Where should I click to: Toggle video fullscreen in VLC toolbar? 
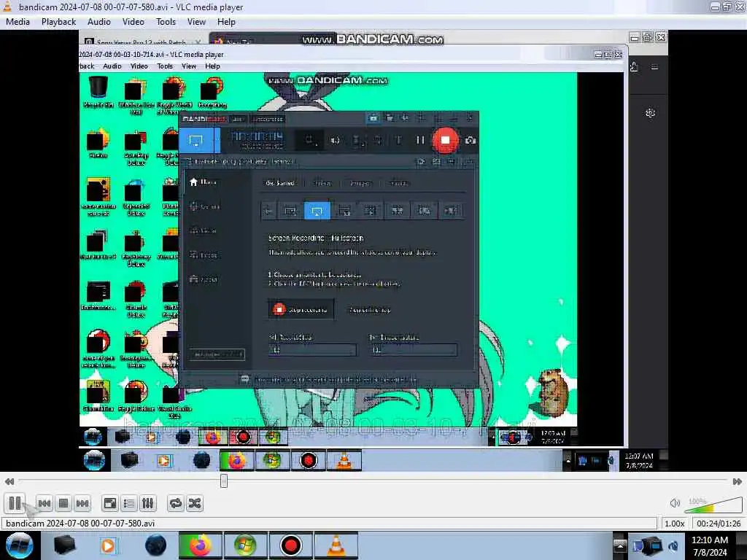(x=110, y=503)
